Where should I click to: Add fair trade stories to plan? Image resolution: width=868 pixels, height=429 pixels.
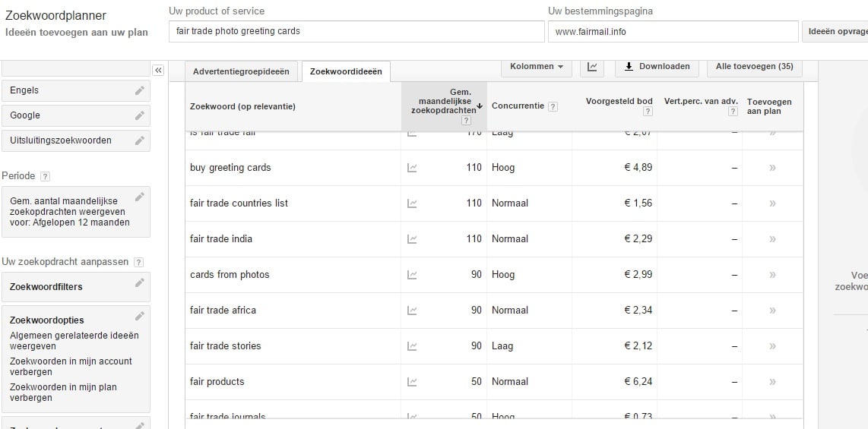tap(772, 346)
